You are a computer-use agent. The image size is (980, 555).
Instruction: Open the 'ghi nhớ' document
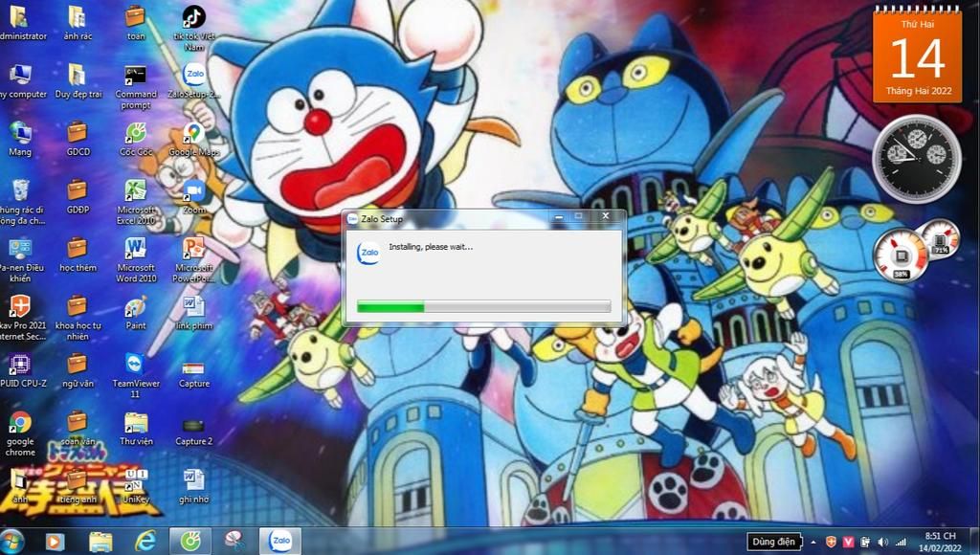coord(193,486)
